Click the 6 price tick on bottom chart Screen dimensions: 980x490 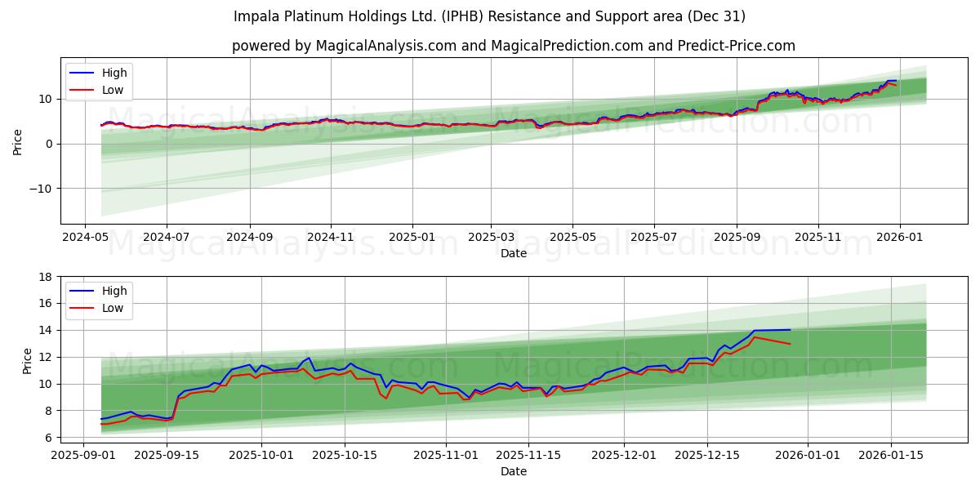(x=51, y=438)
